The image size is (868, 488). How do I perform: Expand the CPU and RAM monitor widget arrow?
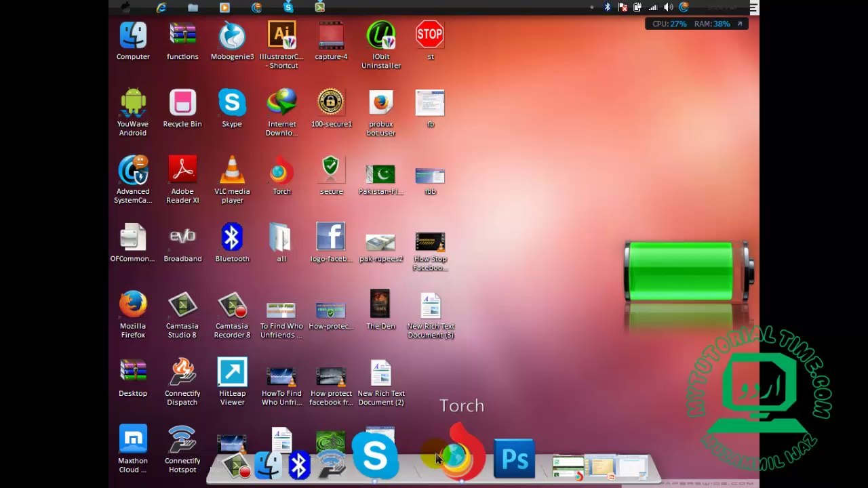(739, 24)
